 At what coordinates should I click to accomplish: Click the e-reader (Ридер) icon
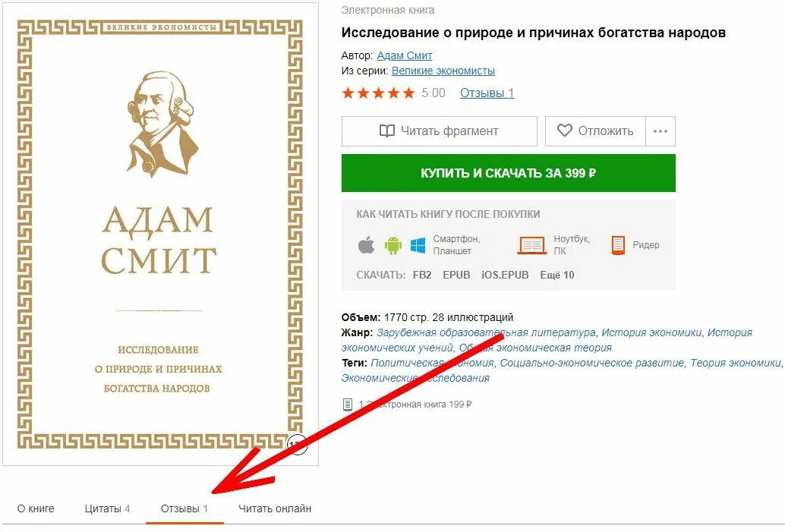(618, 245)
